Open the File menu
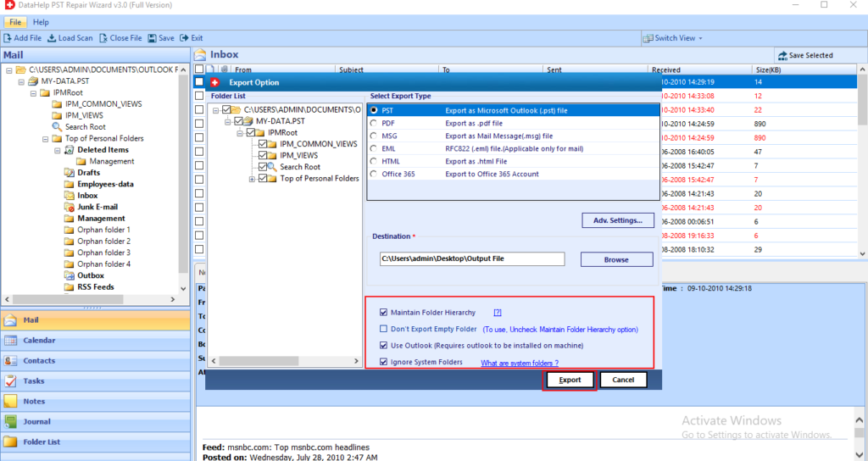The width and height of the screenshot is (868, 461). (x=16, y=22)
